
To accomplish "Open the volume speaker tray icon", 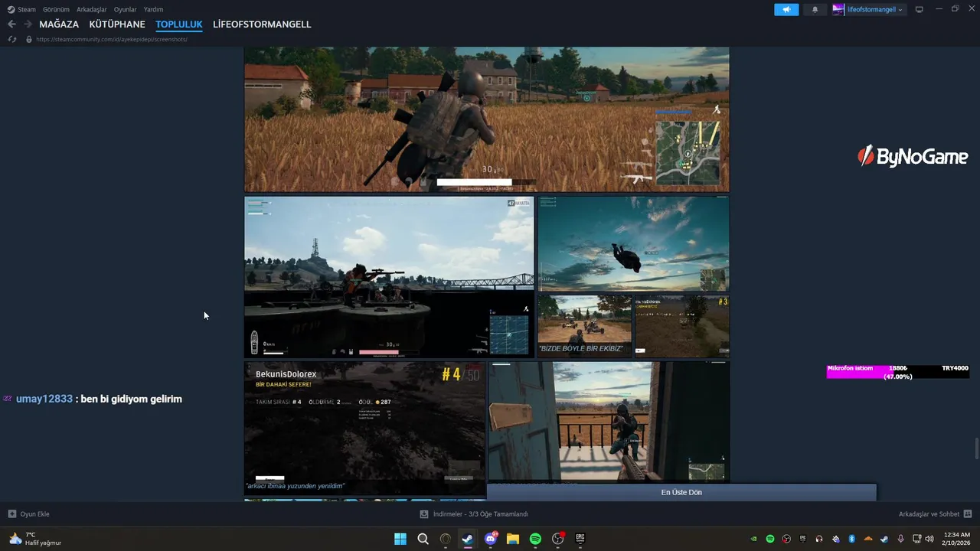I will (x=929, y=539).
